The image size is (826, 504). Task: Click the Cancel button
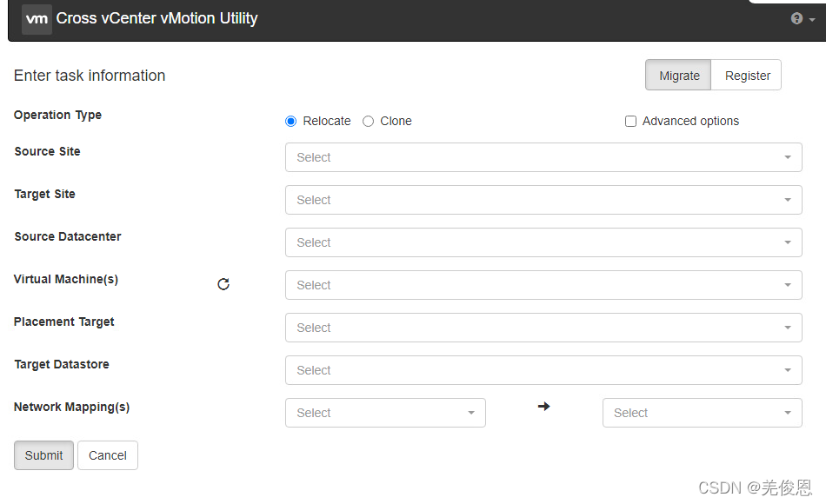[108, 455]
